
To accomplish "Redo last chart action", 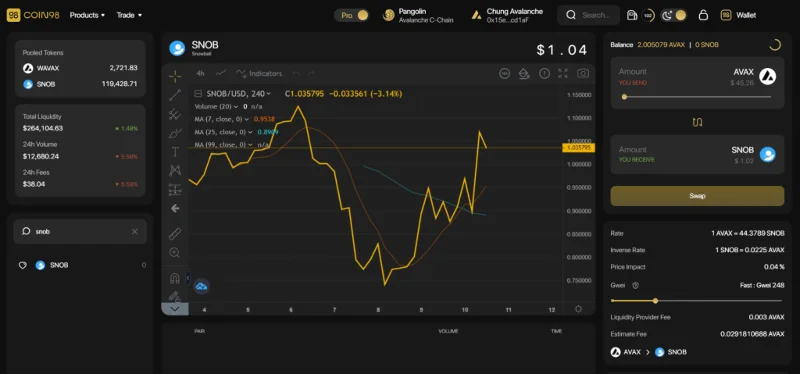I will point(311,73).
